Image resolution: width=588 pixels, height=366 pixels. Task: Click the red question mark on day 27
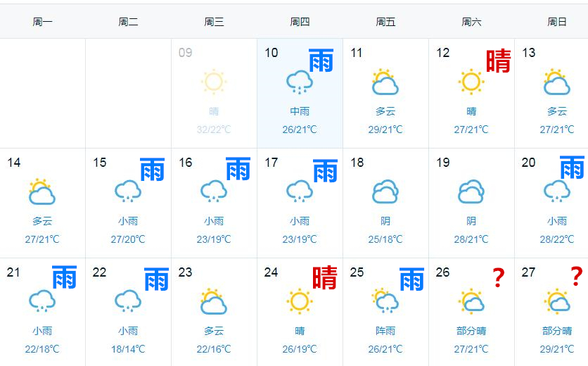577,277
